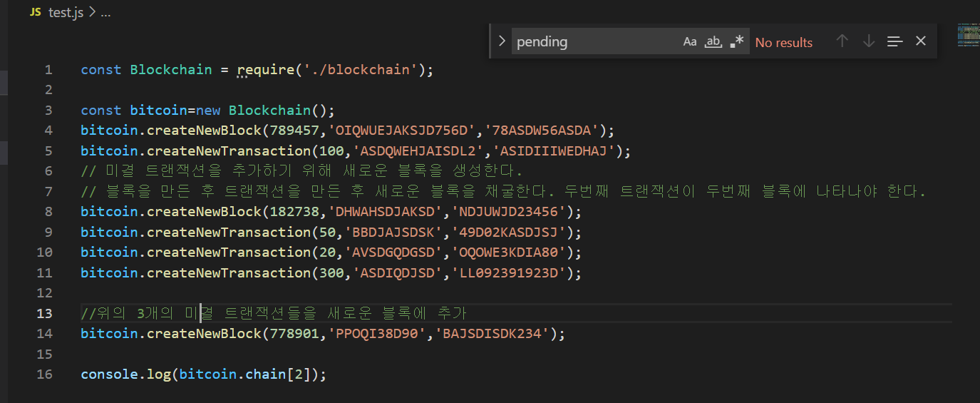Click console.log on line 16
The image size is (980, 403).
[125, 374]
